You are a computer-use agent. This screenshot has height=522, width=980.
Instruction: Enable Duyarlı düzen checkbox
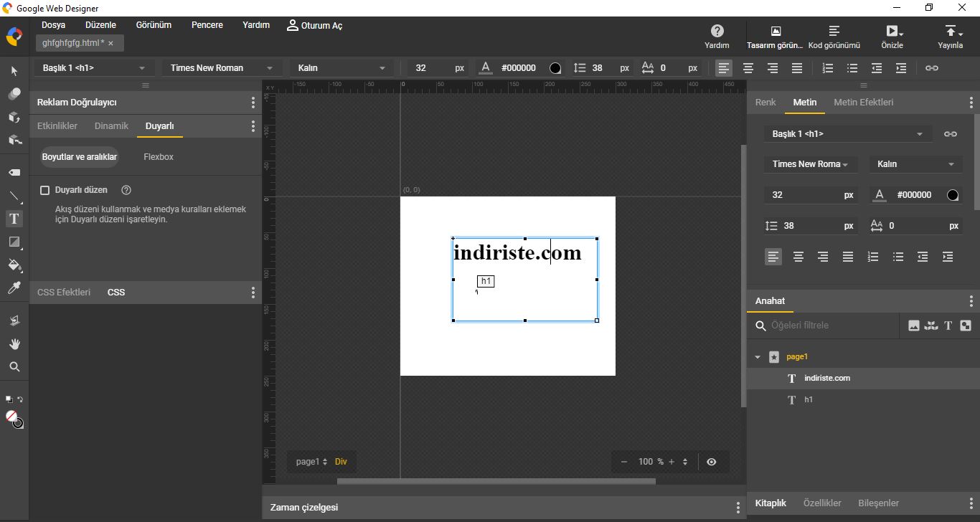(44, 190)
